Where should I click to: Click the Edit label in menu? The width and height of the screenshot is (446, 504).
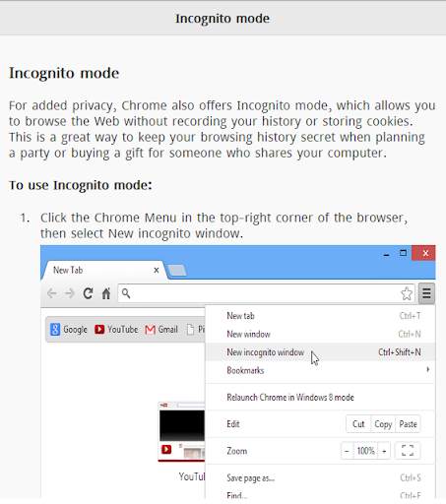(233, 424)
